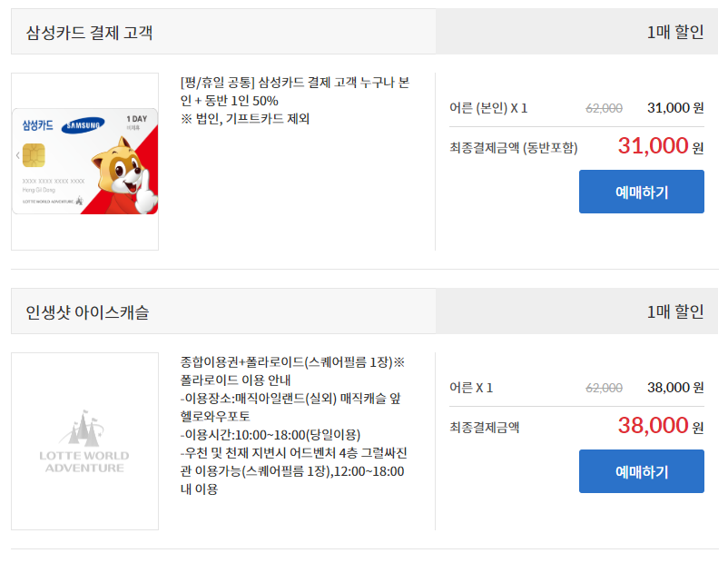This screenshot has height=563, width=728.
Task: Click the 1매 할인 label for Samsung card
Action: 675,32
